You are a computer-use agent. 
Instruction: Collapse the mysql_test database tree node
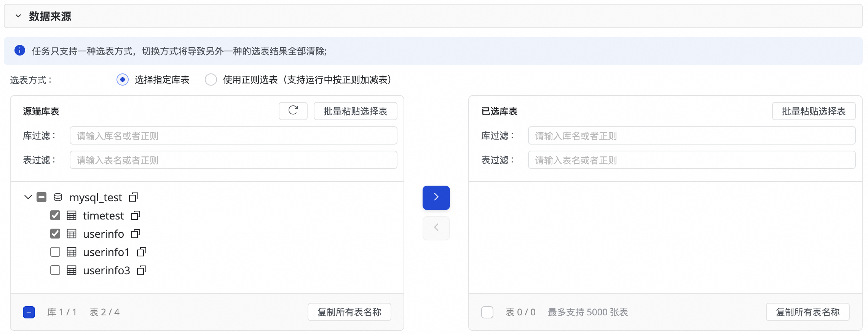click(28, 197)
